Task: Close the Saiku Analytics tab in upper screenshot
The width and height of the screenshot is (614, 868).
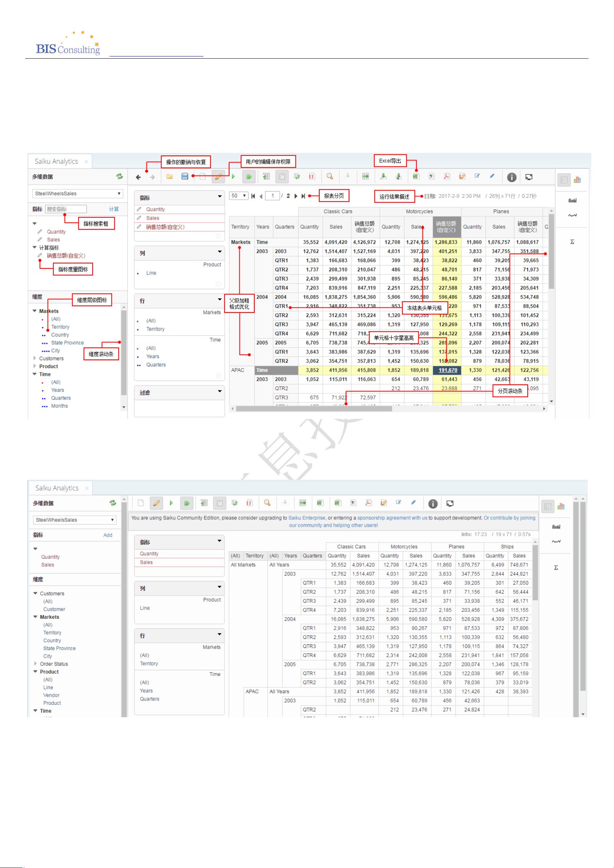Action: click(x=86, y=162)
